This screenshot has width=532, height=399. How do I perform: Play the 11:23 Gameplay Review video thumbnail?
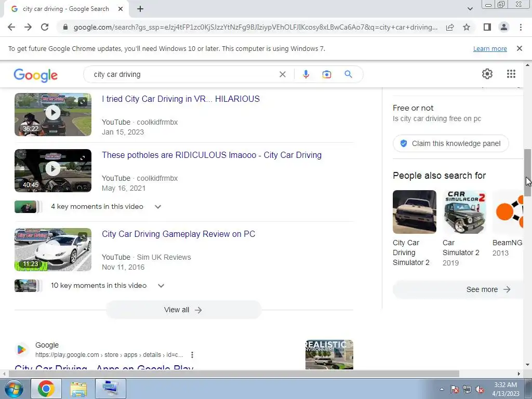pyautogui.click(x=53, y=249)
